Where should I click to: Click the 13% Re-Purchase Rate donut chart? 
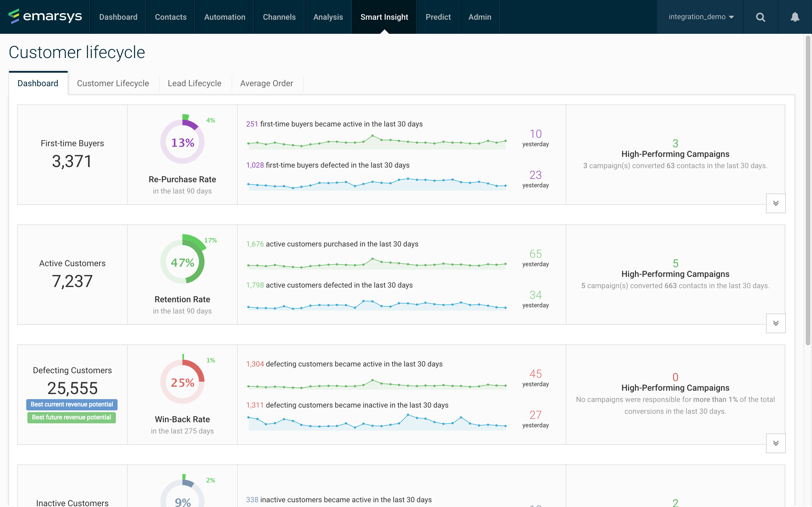[x=182, y=142]
